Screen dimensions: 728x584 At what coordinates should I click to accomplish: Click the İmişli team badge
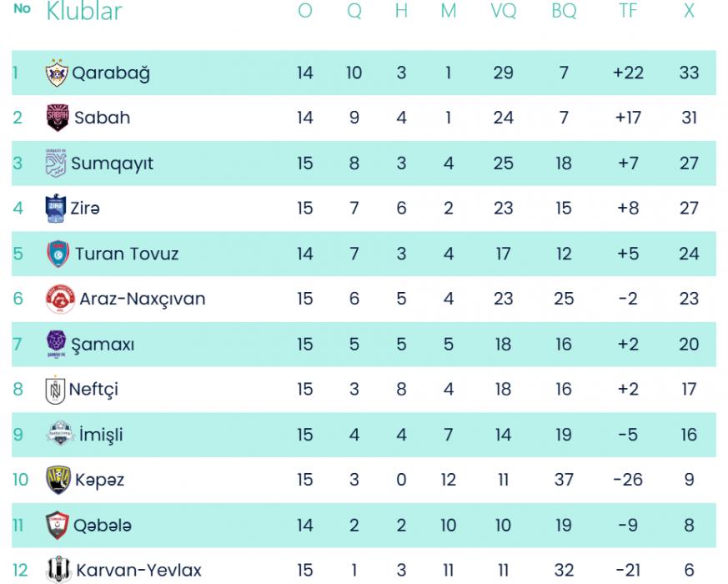pyautogui.click(x=60, y=435)
